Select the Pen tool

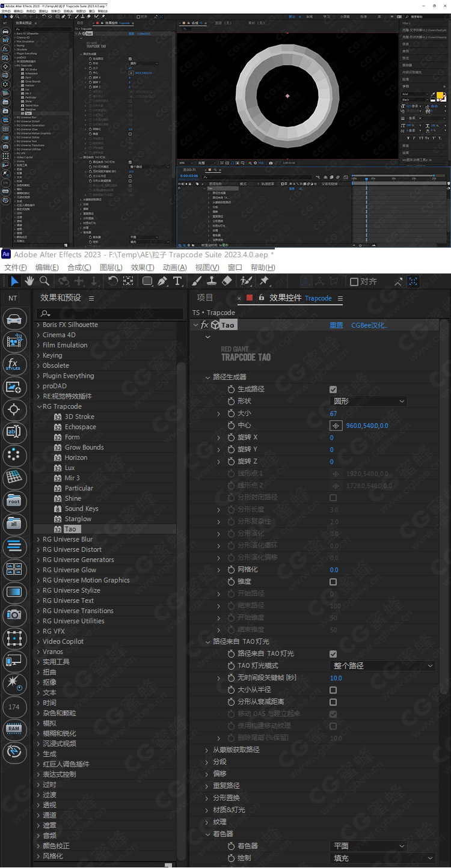tap(162, 281)
